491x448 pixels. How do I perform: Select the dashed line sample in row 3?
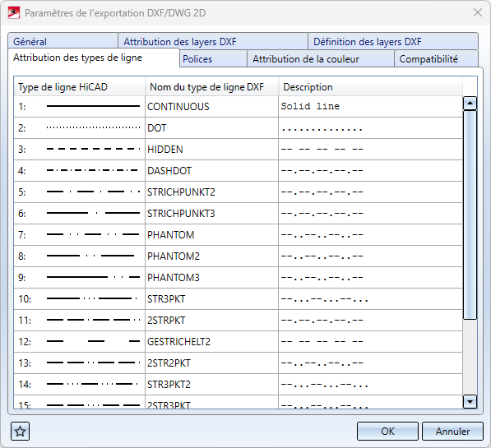coord(93,149)
